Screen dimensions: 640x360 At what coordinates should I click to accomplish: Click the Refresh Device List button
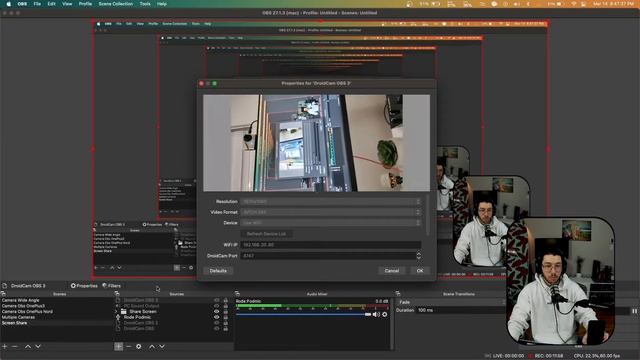tap(266, 234)
